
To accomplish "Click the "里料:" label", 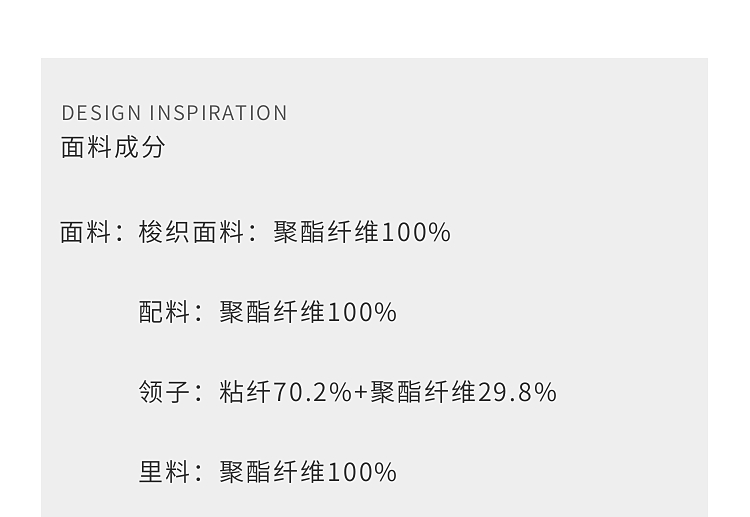I will pyautogui.click(x=171, y=472).
